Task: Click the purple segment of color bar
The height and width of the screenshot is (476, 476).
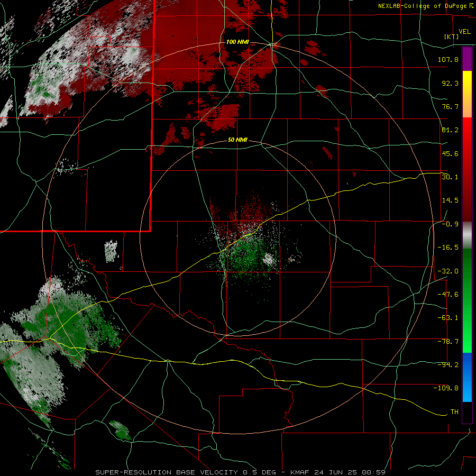Action: tap(467, 59)
